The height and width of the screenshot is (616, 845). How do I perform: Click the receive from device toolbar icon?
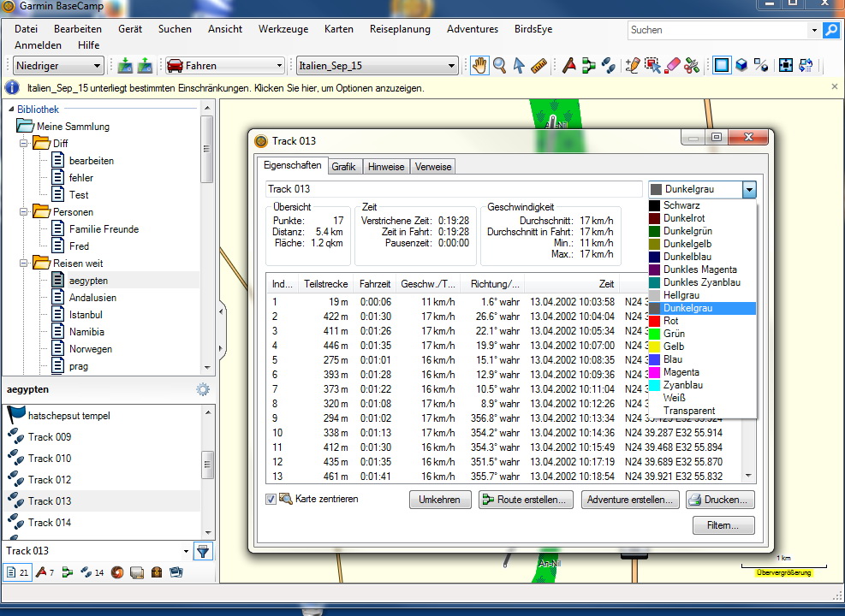point(145,66)
